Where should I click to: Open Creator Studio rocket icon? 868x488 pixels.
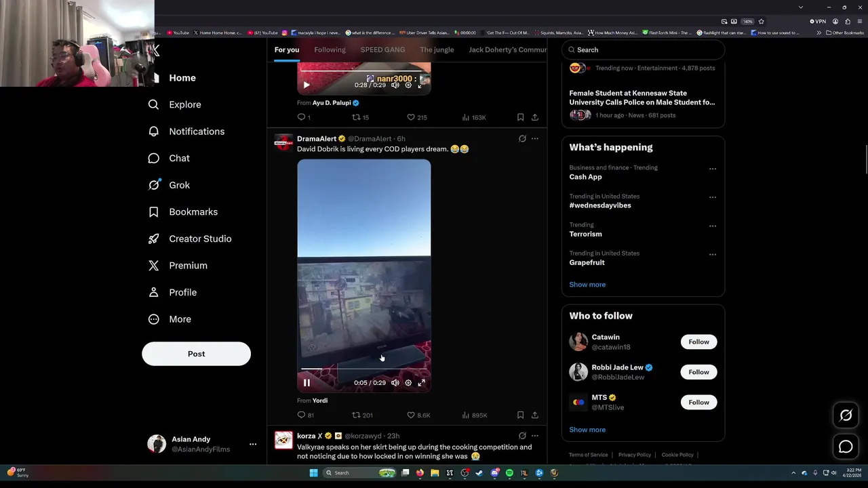click(154, 239)
